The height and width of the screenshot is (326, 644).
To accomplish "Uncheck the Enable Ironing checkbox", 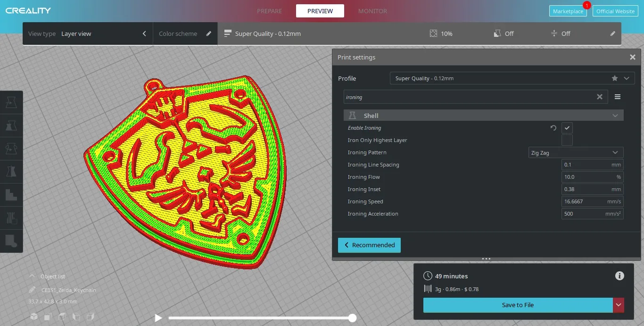I will 567,128.
